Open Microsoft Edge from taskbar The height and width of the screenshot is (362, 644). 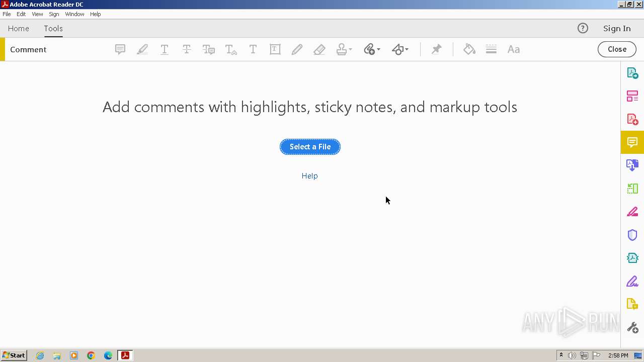(108, 355)
